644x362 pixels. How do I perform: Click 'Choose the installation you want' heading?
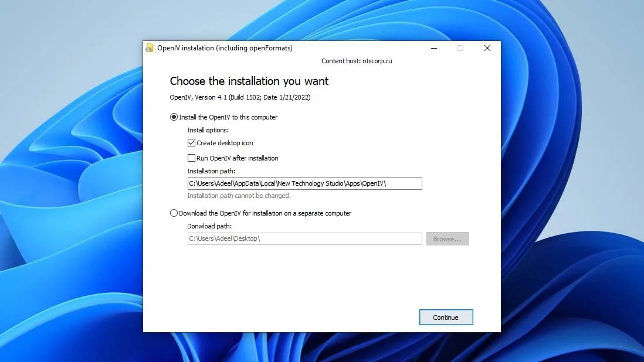[249, 81]
